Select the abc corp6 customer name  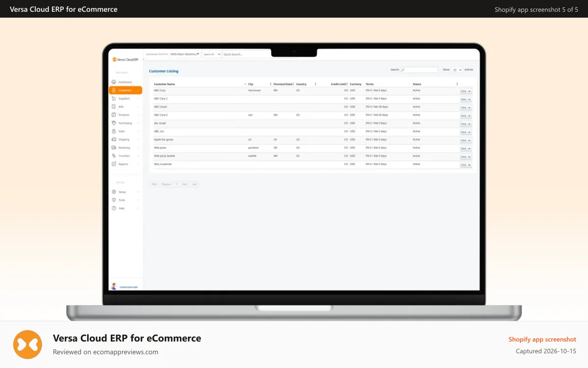(x=160, y=123)
